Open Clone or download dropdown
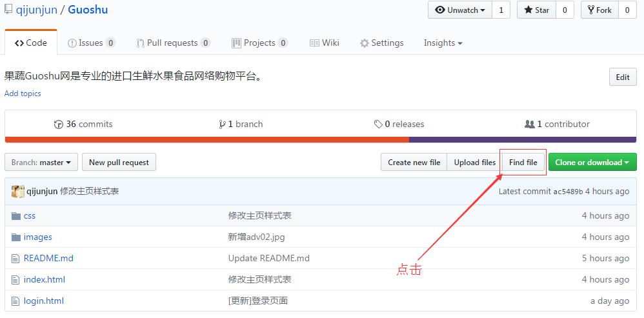The image size is (644, 318). (592, 162)
